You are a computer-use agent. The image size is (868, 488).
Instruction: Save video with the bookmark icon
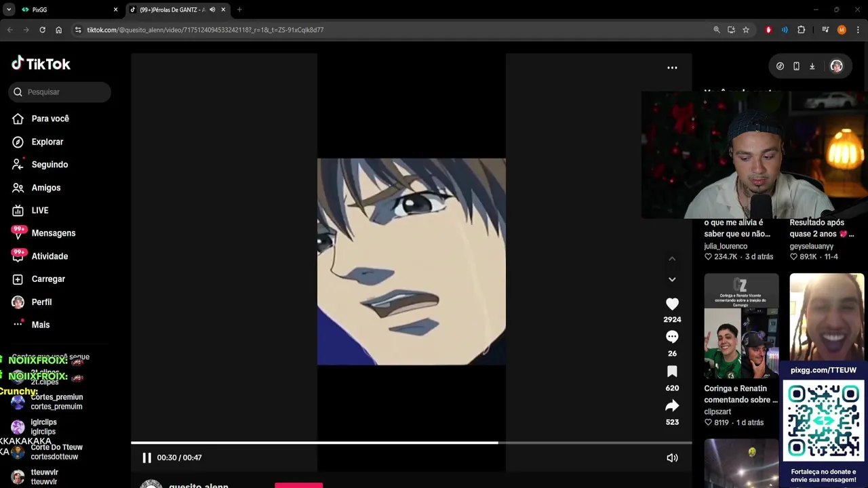[x=672, y=371]
